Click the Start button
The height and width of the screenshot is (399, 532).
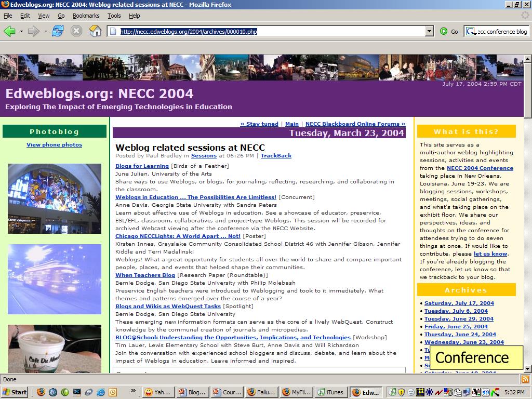coord(15,392)
